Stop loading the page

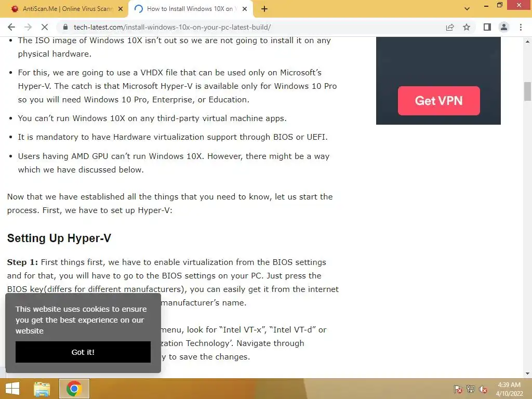[45, 27]
